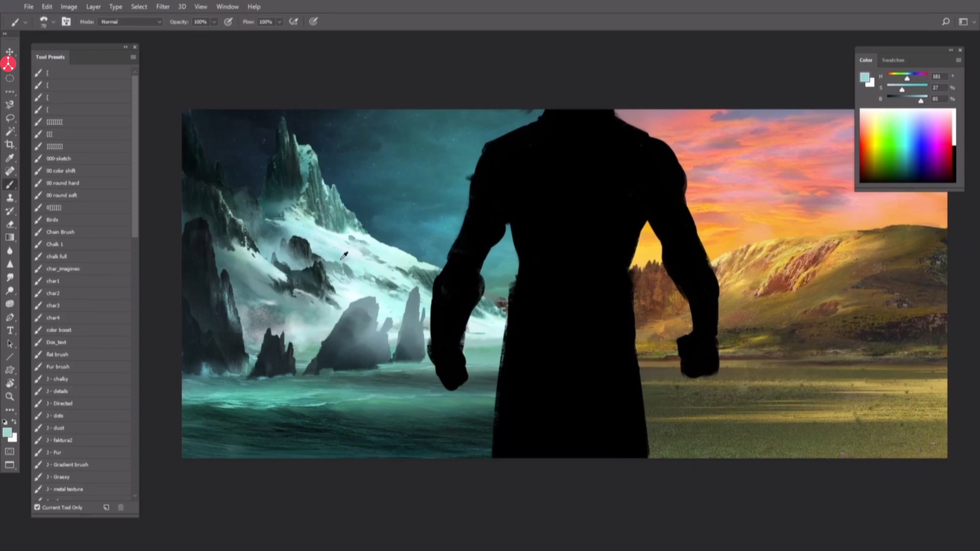Open the blending Mode dropdown

(x=131, y=22)
